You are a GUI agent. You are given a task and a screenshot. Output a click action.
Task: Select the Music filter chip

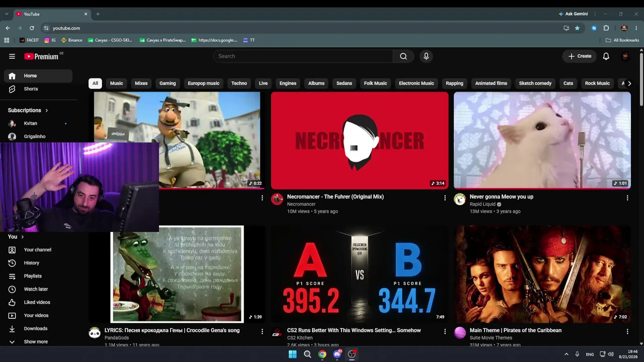(x=117, y=83)
